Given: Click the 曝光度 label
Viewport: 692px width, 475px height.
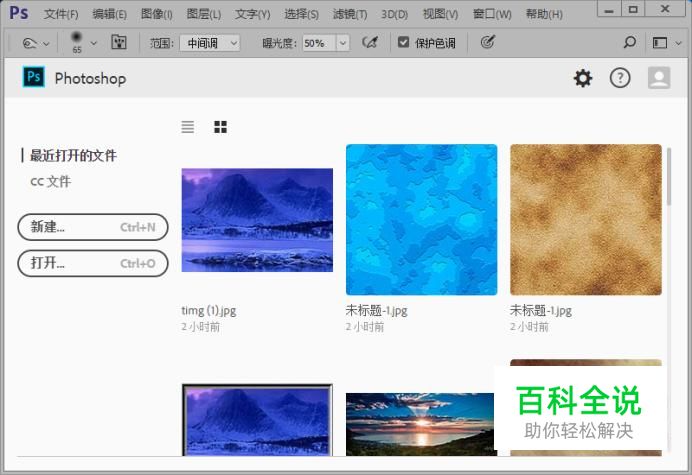Looking at the screenshot, I should click(278, 43).
